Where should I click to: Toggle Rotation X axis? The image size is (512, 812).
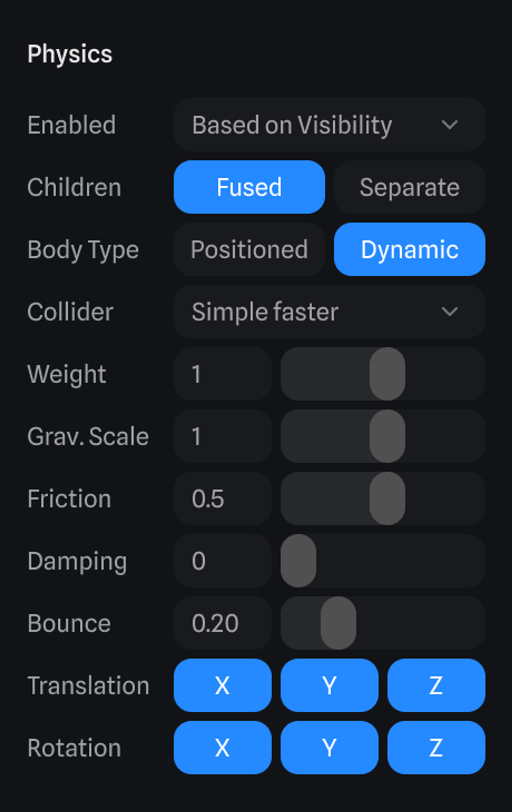pyautogui.click(x=222, y=748)
